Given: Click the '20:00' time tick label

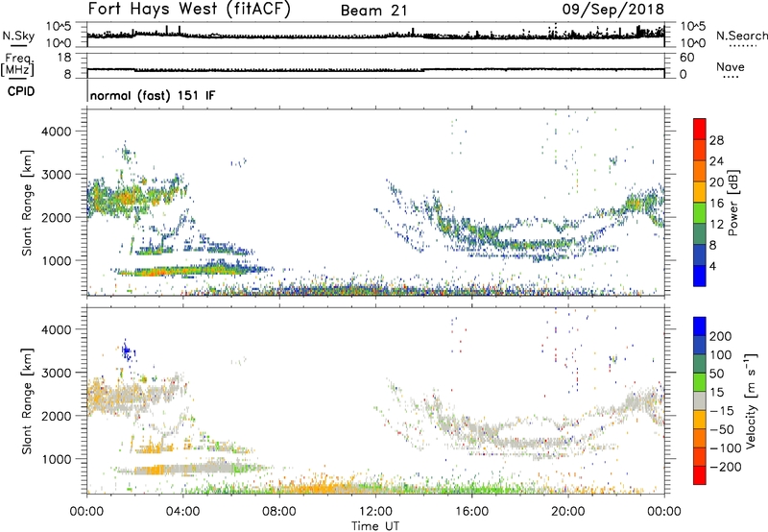Looking at the screenshot, I should (x=568, y=512).
